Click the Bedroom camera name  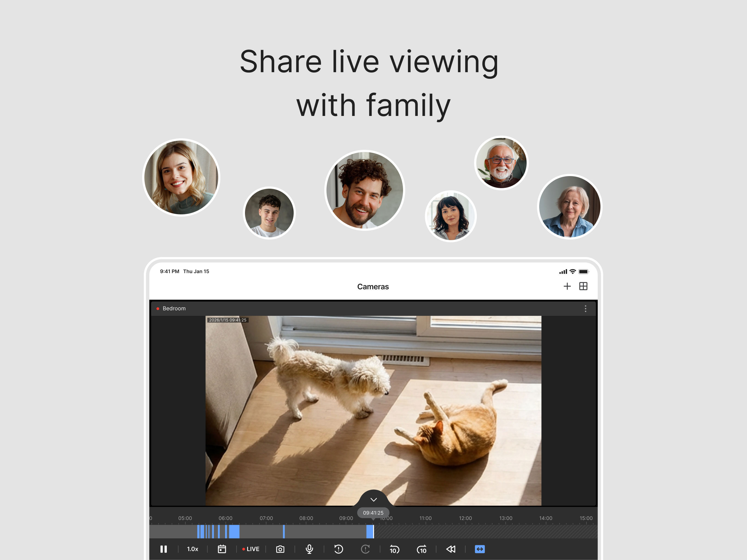click(x=174, y=309)
